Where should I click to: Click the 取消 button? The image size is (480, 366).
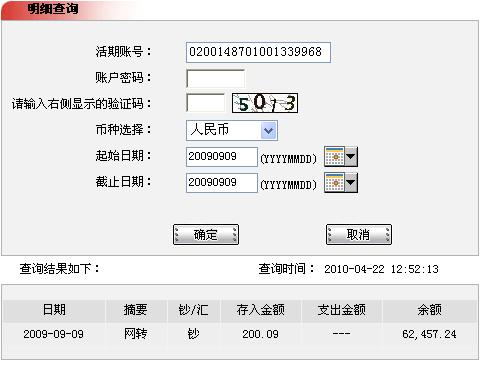click(359, 234)
